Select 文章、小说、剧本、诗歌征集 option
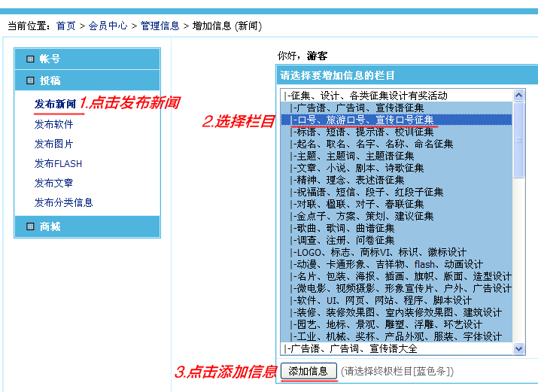Image resolution: width=538 pixels, height=392 pixels. (397, 168)
